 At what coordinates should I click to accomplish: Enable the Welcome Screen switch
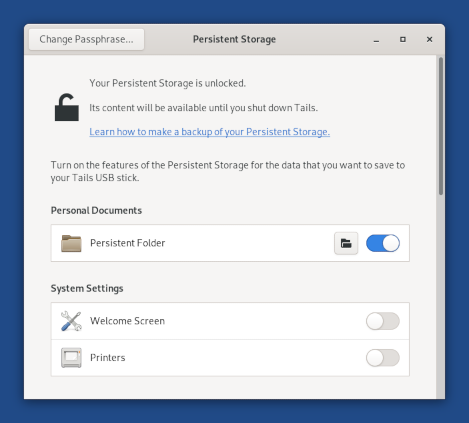click(383, 321)
